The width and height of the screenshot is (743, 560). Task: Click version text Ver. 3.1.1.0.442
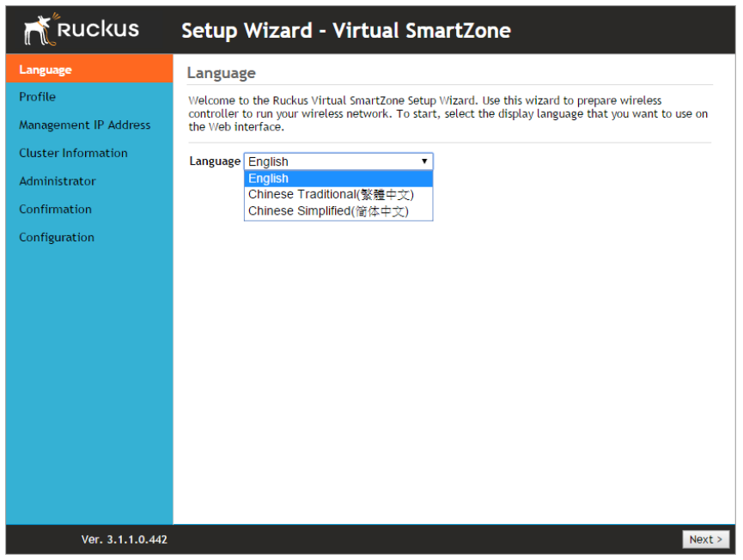click(125, 539)
